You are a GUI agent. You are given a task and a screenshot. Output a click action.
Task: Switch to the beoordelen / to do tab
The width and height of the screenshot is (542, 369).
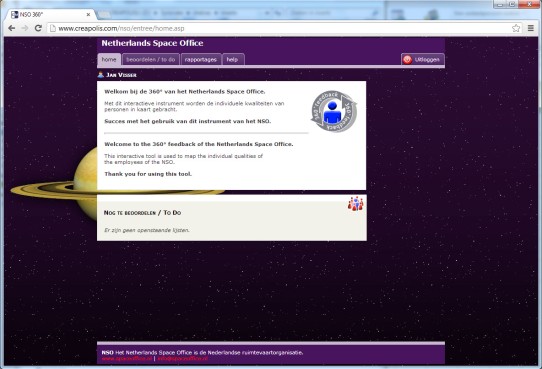[151, 59]
